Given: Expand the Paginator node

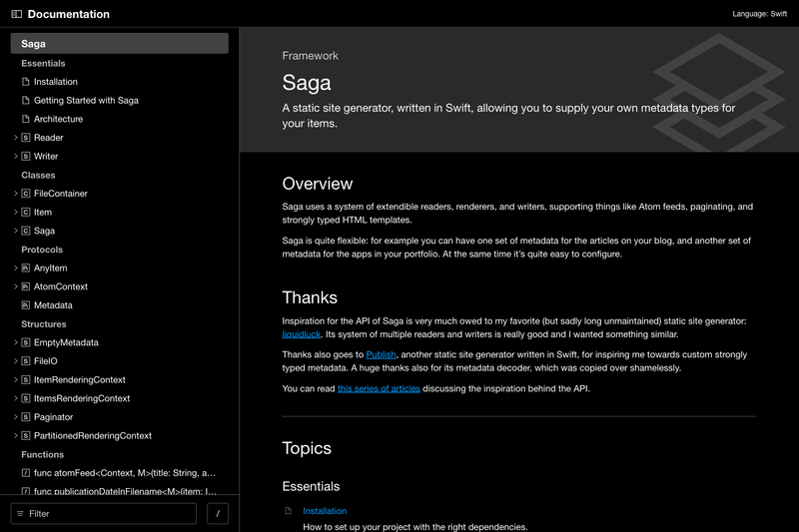Looking at the screenshot, I should click(16, 417).
